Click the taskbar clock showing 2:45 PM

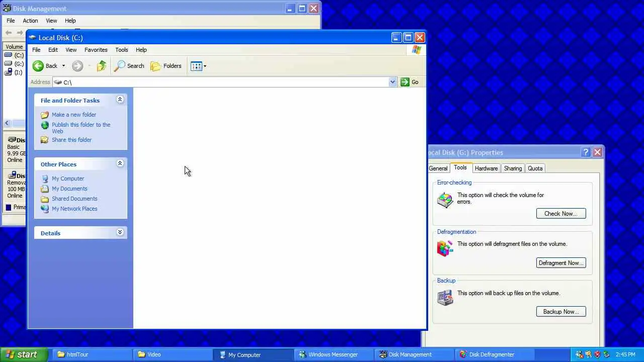pos(625,354)
